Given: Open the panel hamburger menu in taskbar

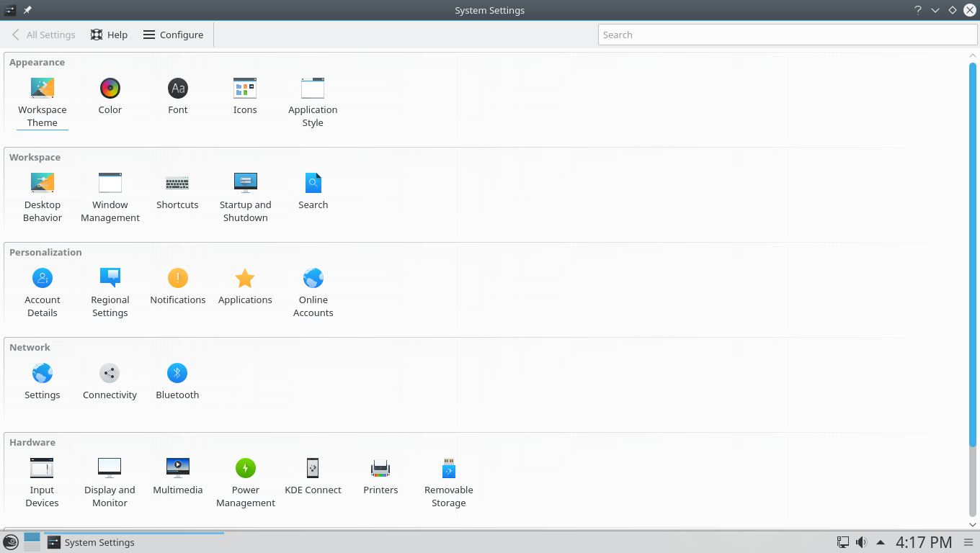Looking at the screenshot, I should coord(968,542).
